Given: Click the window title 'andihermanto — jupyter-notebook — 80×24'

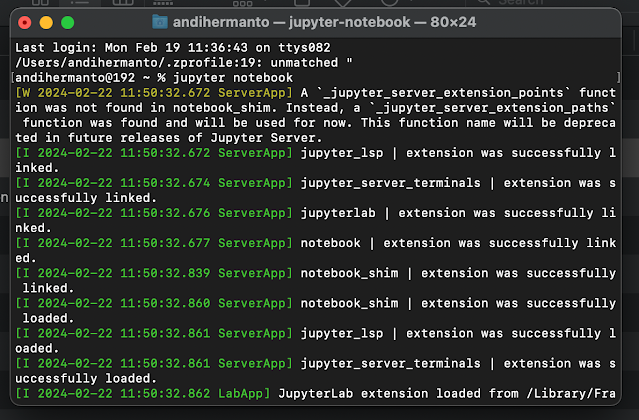Looking at the screenshot, I should coord(324,22).
